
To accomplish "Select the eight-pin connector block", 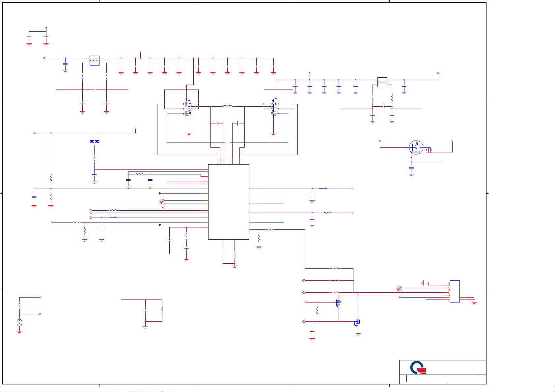I will pos(455,291).
